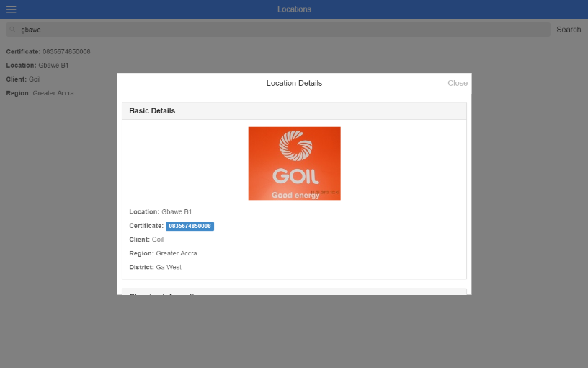This screenshot has height=368, width=588.
Task: Select the Certificate number in background list
Action: (x=66, y=51)
